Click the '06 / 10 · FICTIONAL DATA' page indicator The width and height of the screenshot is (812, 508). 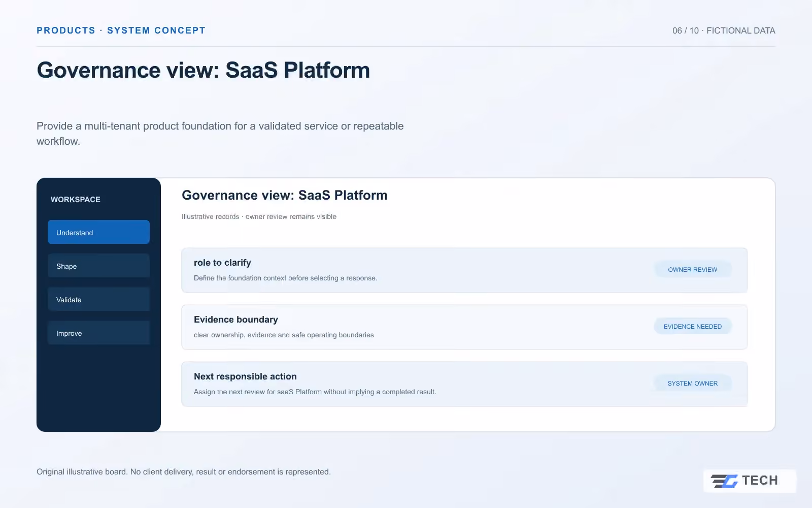click(724, 30)
